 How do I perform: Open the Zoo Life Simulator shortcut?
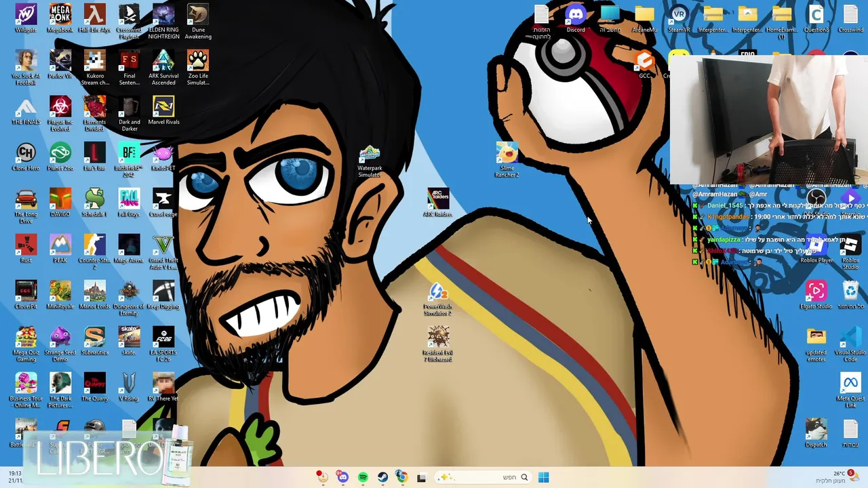[x=198, y=68]
